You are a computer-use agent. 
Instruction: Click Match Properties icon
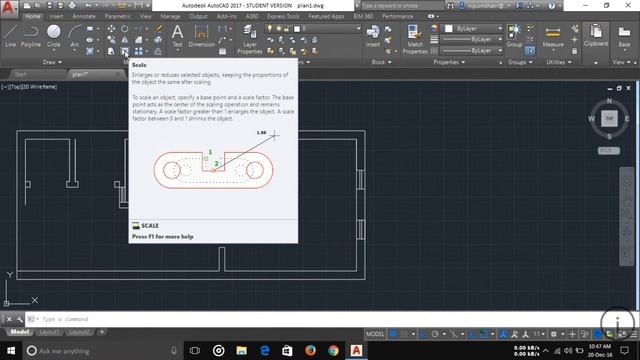[415, 40]
